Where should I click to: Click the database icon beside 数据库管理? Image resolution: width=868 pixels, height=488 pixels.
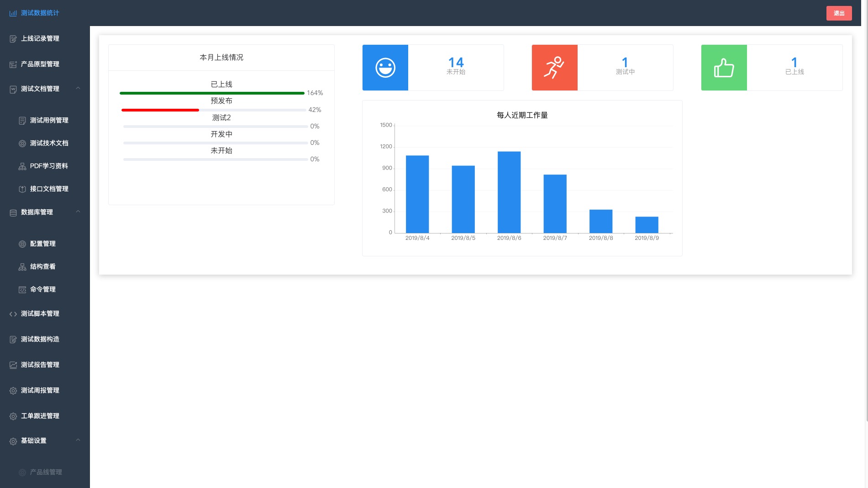13,212
